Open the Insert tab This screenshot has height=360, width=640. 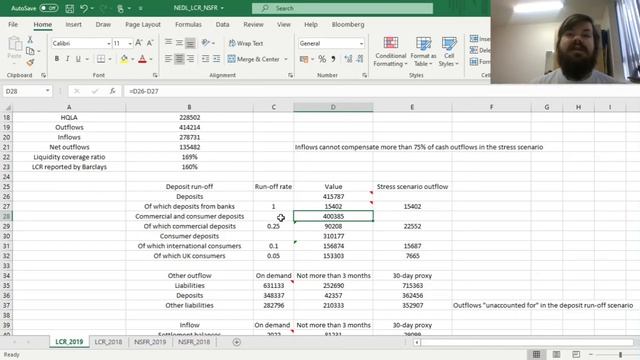point(73,24)
